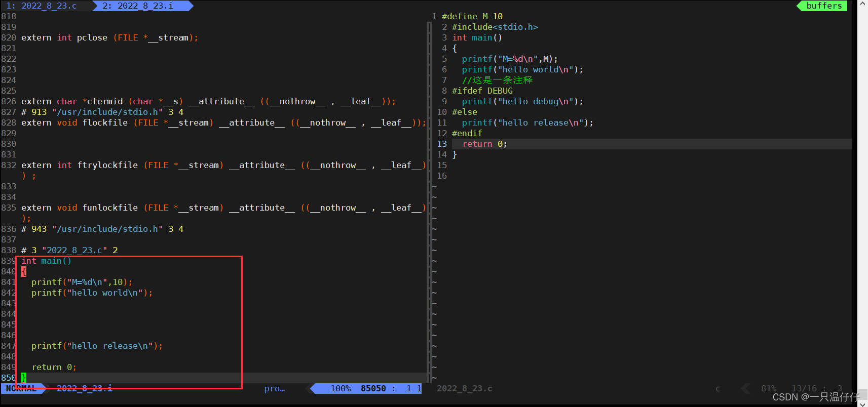Click the closing brace on line 850
The width and height of the screenshot is (868, 407).
[x=24, y=378]
